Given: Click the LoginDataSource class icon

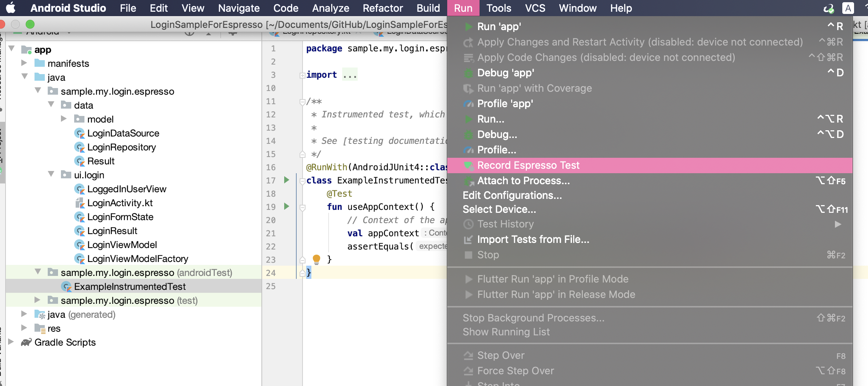Looking at the screenshot, I should [80, 133].
